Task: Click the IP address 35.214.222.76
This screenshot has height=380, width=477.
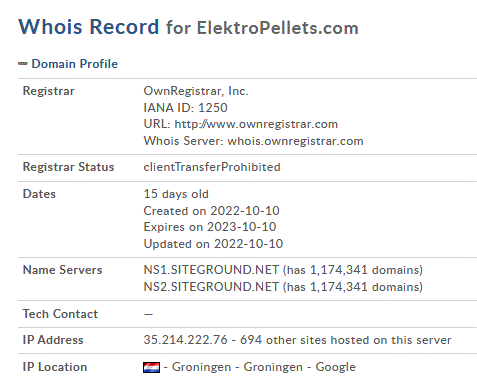Action: 185,340
